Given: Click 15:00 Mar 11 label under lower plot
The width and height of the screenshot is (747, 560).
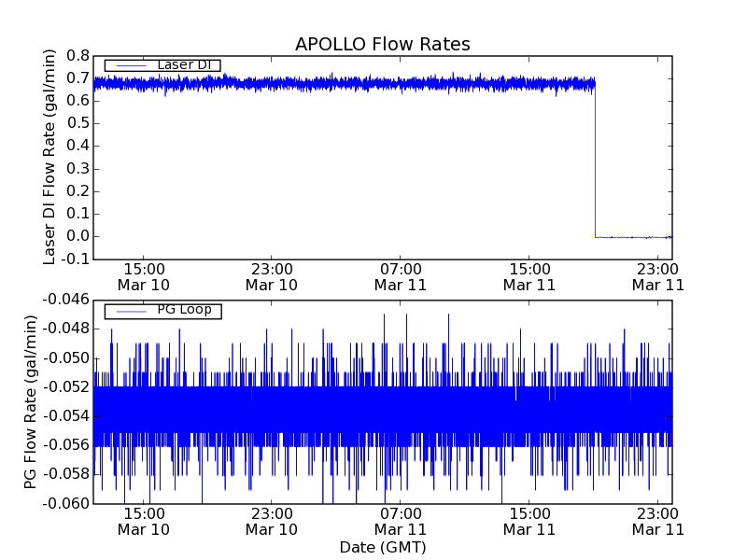Looking at the screenshot, I should point(529,521).
